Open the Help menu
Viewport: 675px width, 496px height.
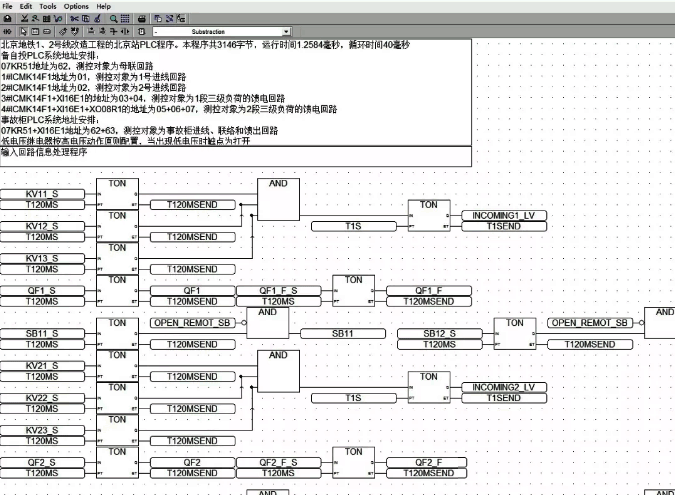104,6
